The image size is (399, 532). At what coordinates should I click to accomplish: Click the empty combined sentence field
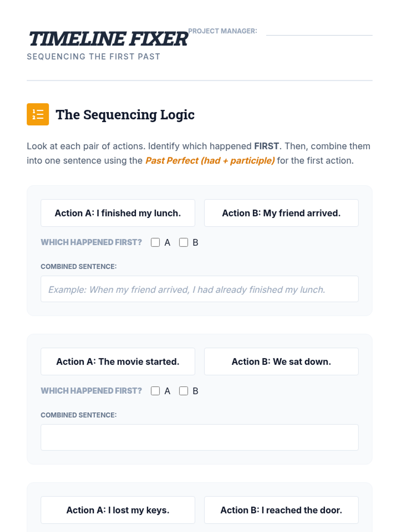pos(199,438)
